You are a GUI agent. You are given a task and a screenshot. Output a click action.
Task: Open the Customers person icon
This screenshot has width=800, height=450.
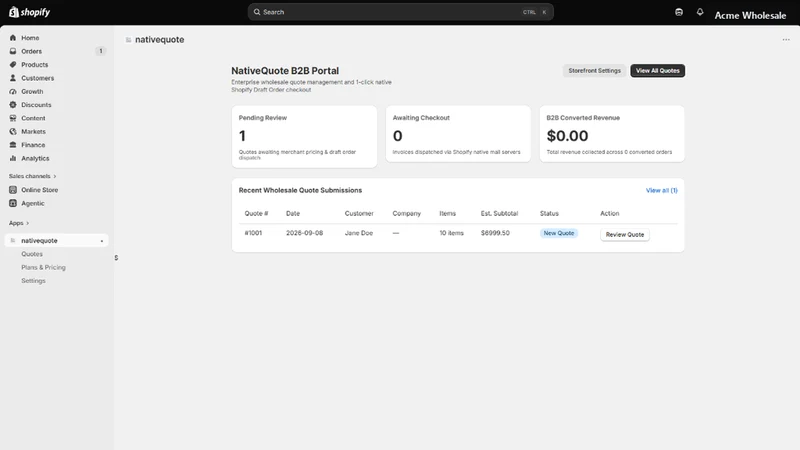tap(13, 78)
